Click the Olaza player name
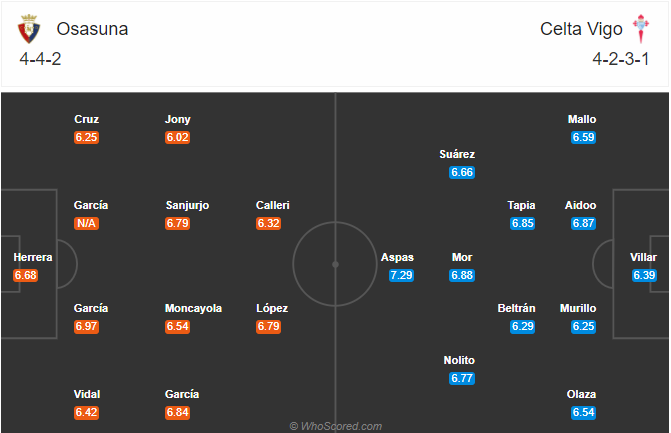671x433 pixels. (x=581, y=394)
